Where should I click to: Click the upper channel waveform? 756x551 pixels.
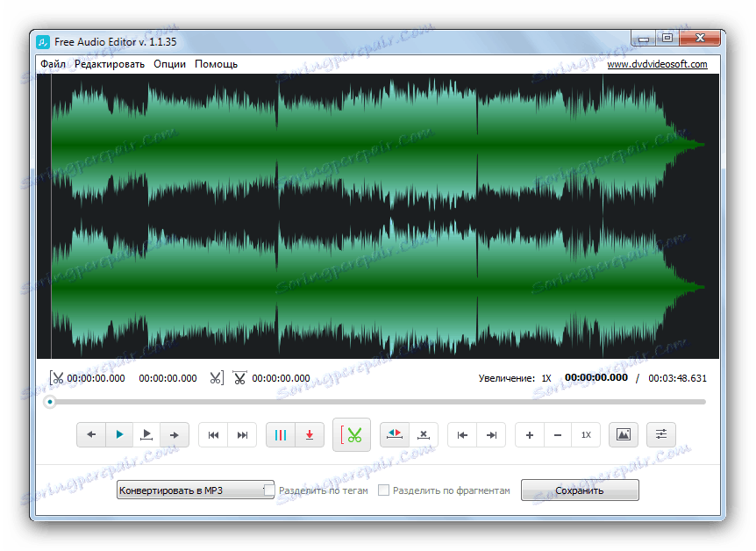pos(377,144)
